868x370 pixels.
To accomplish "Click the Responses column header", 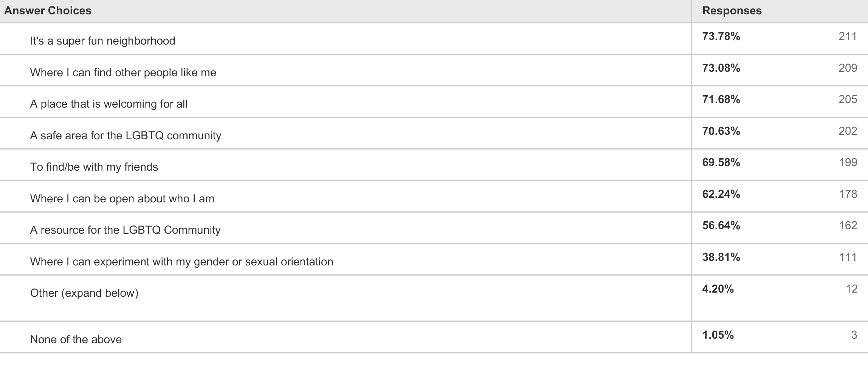I will click(732, 11).
